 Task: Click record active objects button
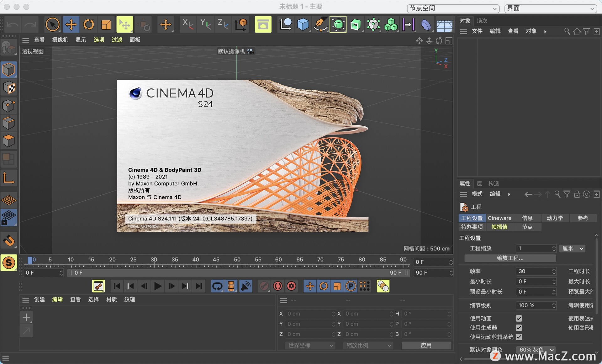[x=264, y=286]
